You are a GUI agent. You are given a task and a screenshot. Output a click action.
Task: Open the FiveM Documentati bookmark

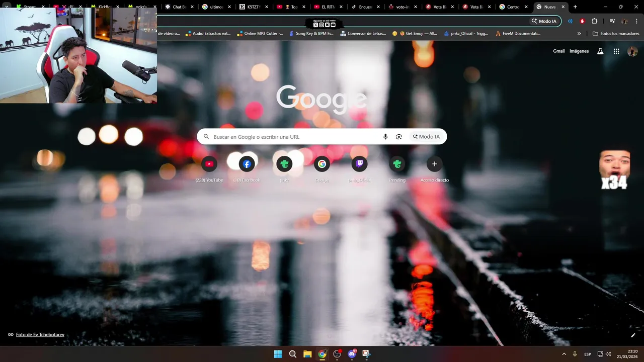pyautogui.click(x=518, y=34)
